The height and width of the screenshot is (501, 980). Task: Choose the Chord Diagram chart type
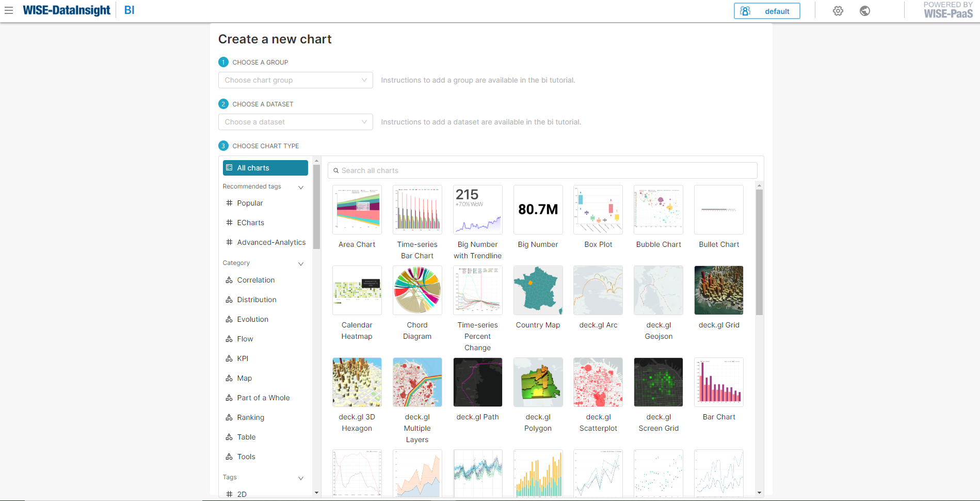point(417,290)
